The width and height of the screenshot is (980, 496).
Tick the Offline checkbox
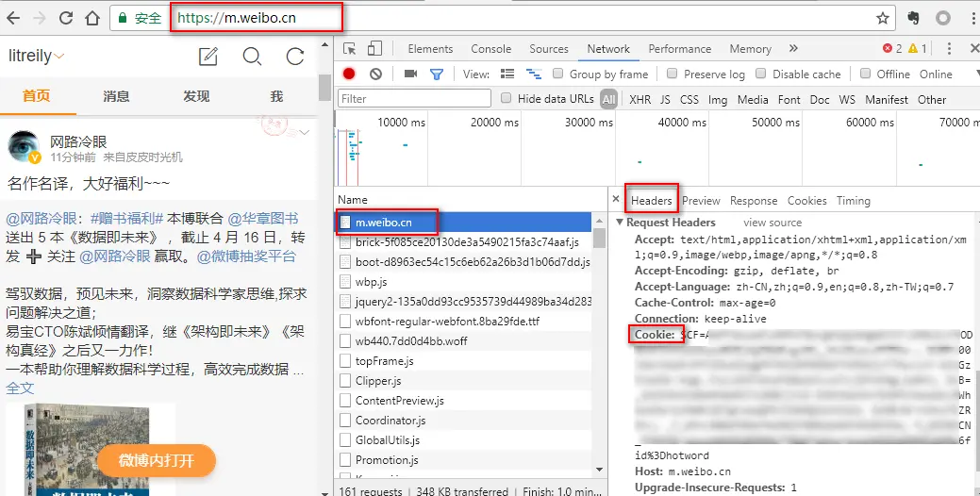865,74
